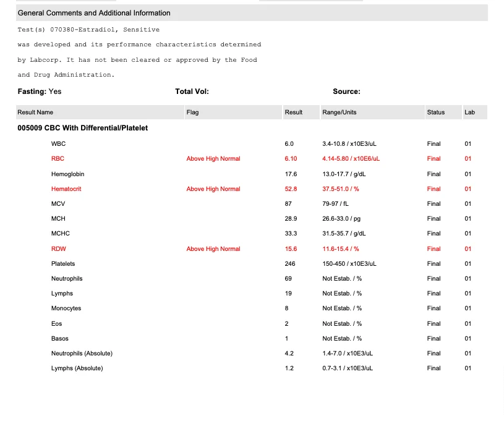Click 'Above High Normal' flag in RDW row

click(x=213, y=248)
